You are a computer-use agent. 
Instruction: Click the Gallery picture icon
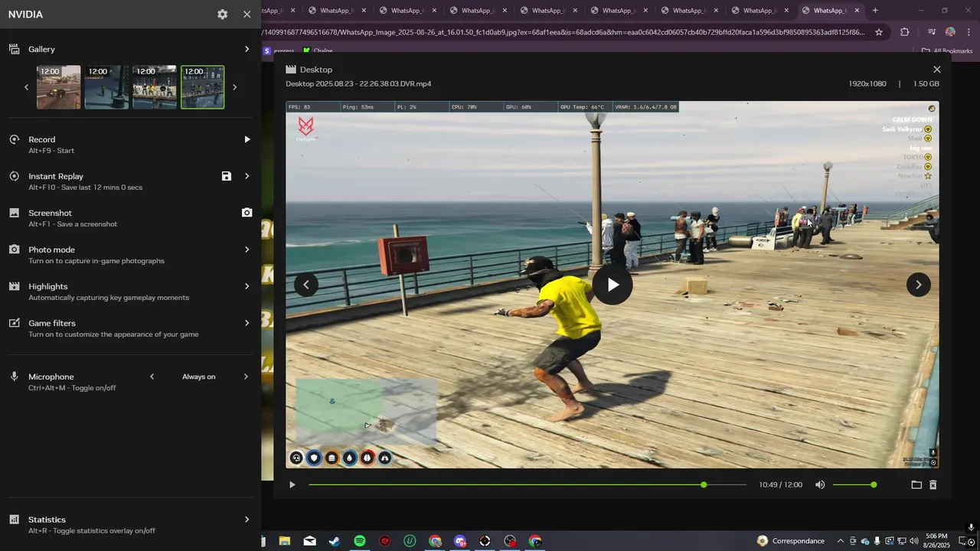14,49
